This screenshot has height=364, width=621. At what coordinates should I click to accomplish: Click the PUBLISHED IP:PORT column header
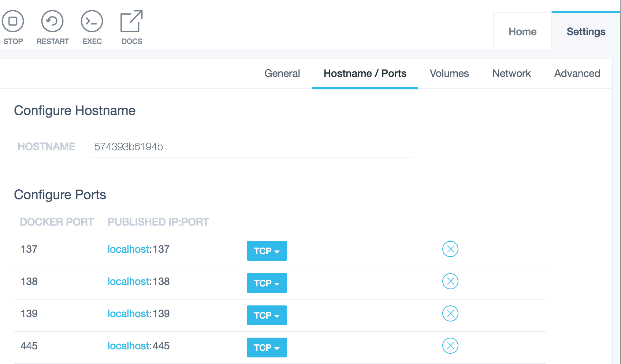click(158, 222)
